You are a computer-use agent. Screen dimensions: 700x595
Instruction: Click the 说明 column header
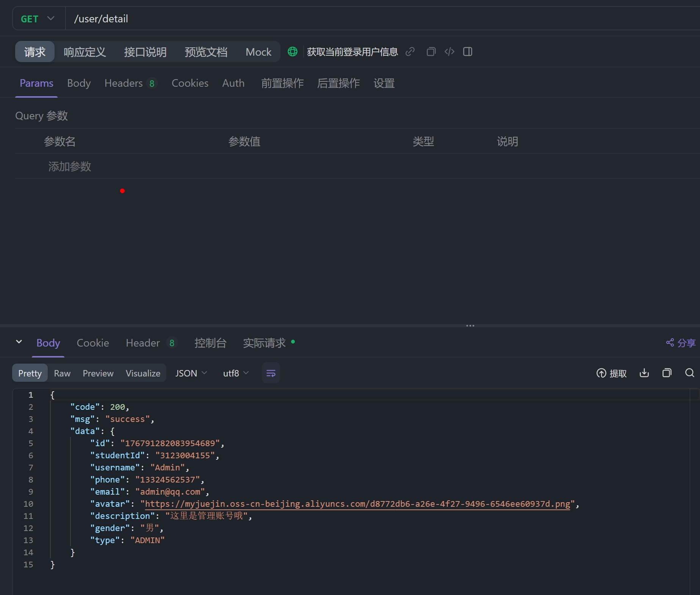pos(507,141)
